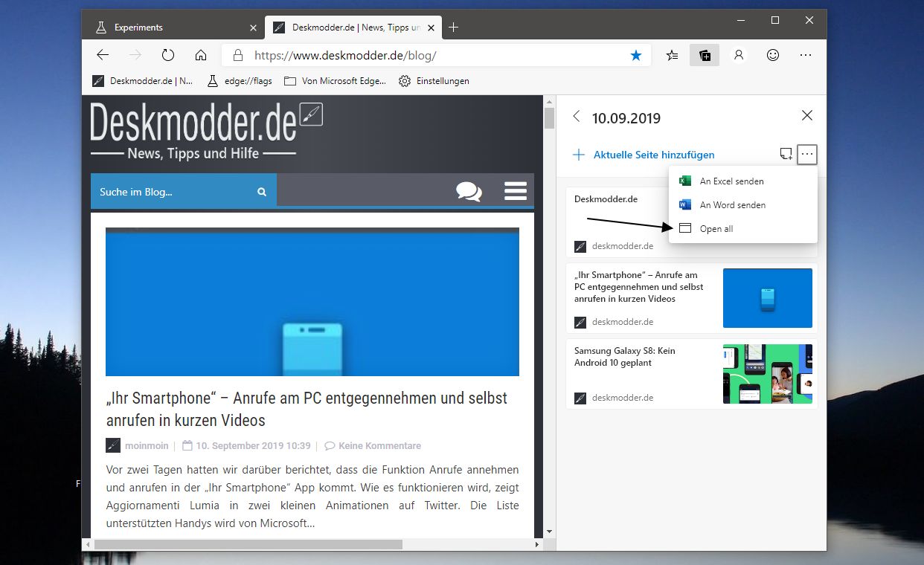The image size is (924, 565).
Task: Open the favorites list icon
Action: click(672, 55)
